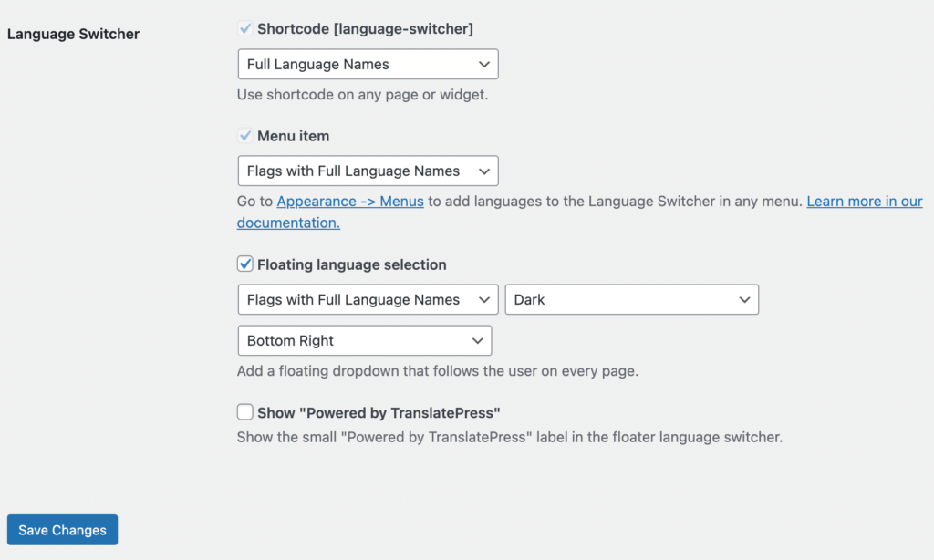Click the "Floating language selection" label text
This screenshot has width=934, height=560.
352,264
